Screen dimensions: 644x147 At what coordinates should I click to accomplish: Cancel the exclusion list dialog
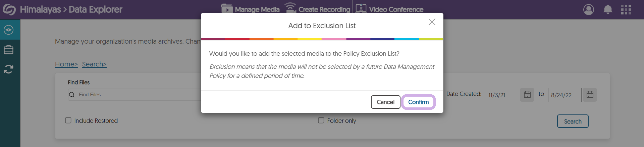coord(385,102)
